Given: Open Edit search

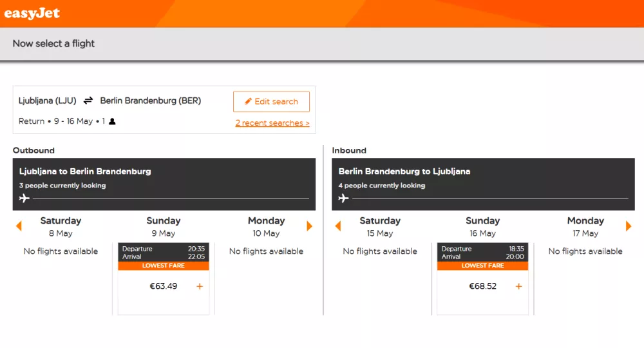Looking at the screenshot, I should coord(272,101).
